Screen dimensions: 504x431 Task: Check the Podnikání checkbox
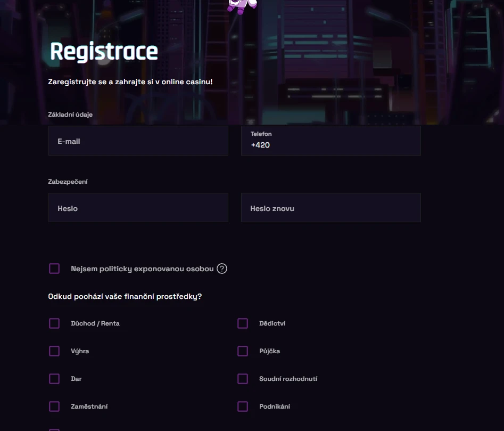click(x=243, y=406)
